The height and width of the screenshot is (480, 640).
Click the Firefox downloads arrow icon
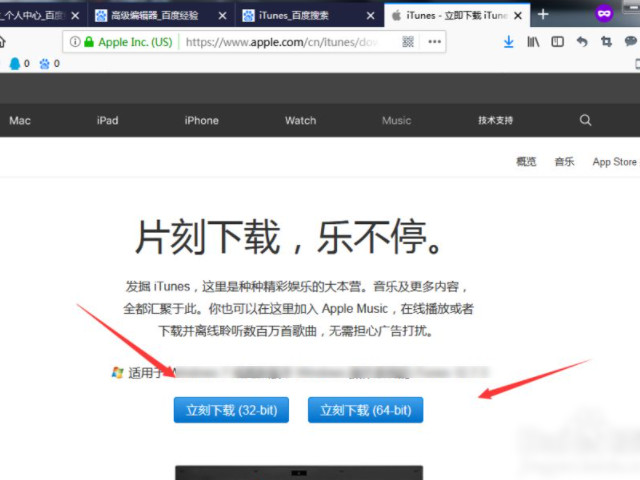click(x=509, y=42)
